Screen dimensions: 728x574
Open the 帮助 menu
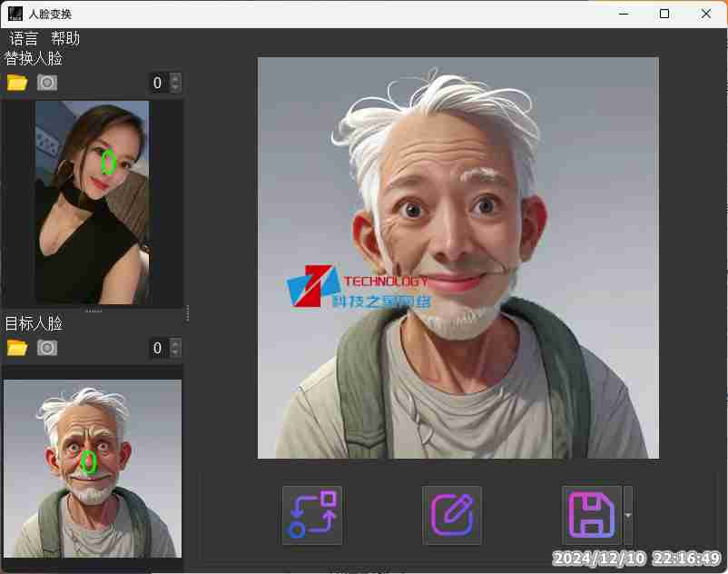coord(65,38)
